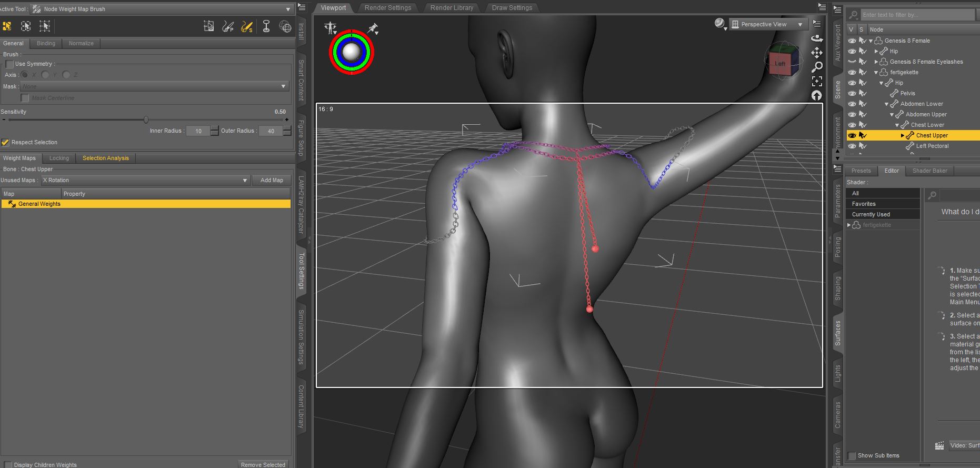Click the pan camera arrows icon
Screen dimensions: 980x468
[817, 53]
